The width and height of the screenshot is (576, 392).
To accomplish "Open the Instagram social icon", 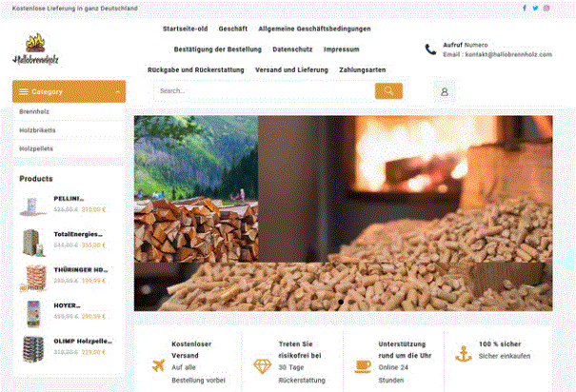I will tap(546, 8).
